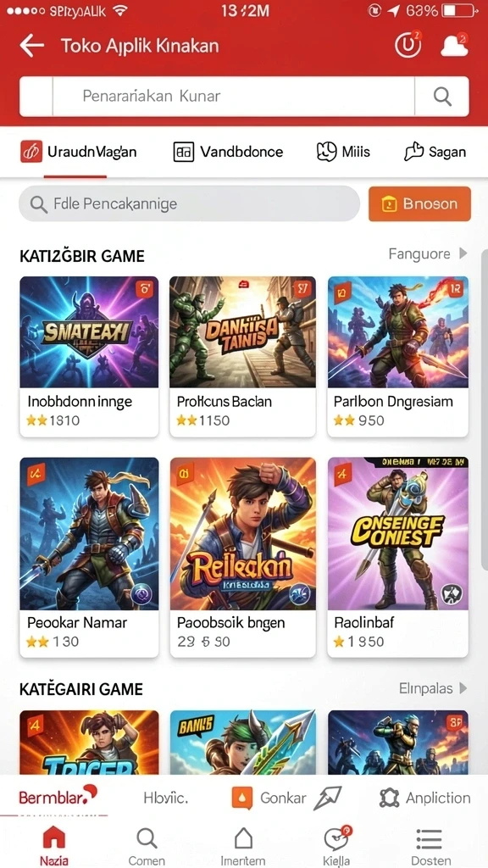Expand Elınpalas arrow for second category
The width and height of the screenshot is (488, 868).
[463, 688]
